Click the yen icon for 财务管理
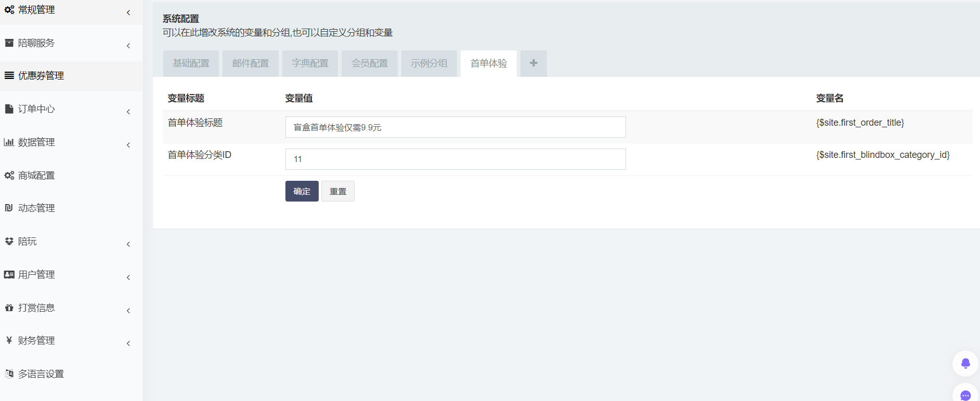Screen dimensions: 980x401 (9, 340)
